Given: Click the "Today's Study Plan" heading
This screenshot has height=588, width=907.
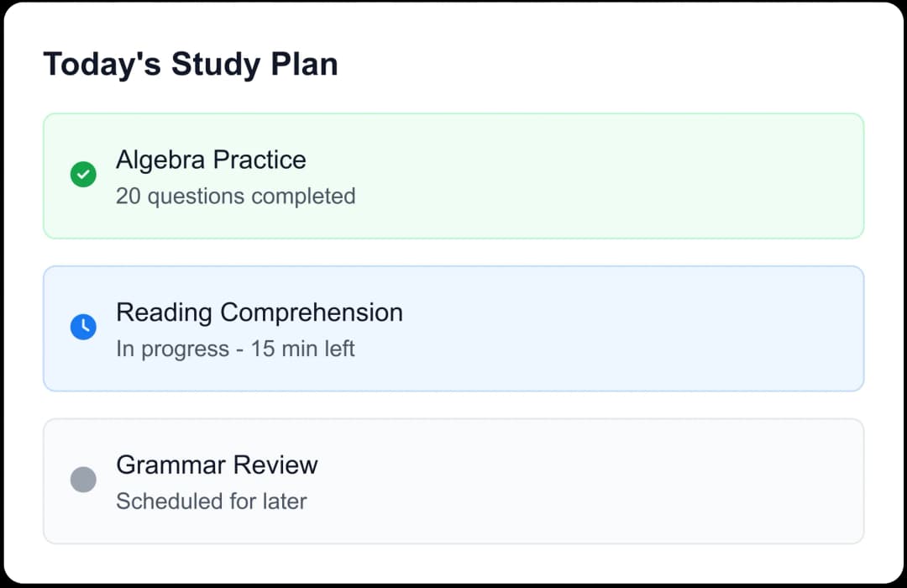Looking at the screenshot, I should pyautogui.click(x=191, y=65).
